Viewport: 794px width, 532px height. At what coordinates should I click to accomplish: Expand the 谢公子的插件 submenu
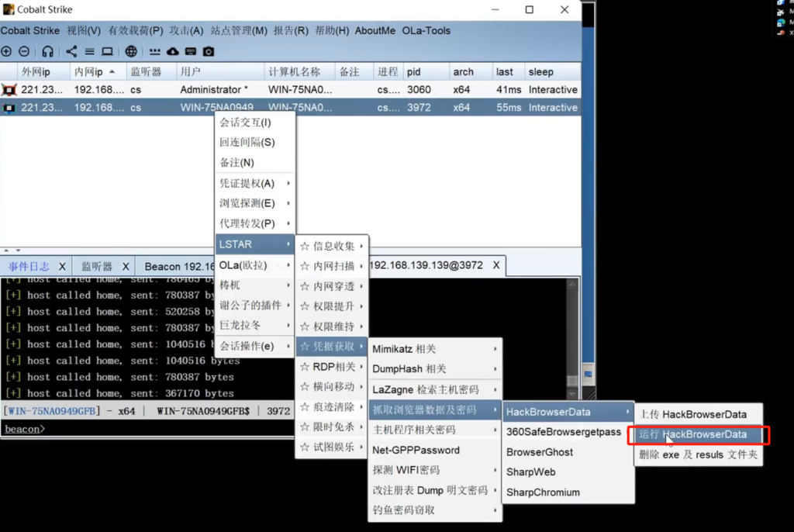(x=254, y=305)
